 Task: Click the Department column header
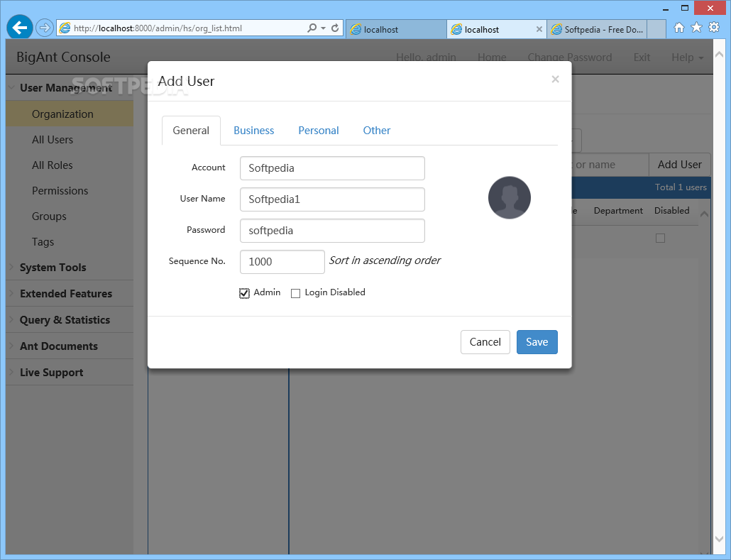click(x=618, y=211)
